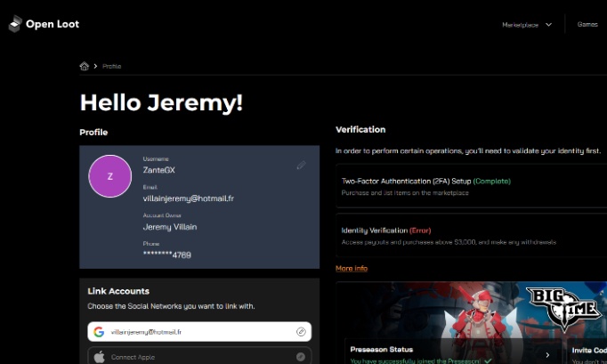Click the purple Z profile avatar
Viewport: 607px width, 364px height.
(x=109, y=176)
